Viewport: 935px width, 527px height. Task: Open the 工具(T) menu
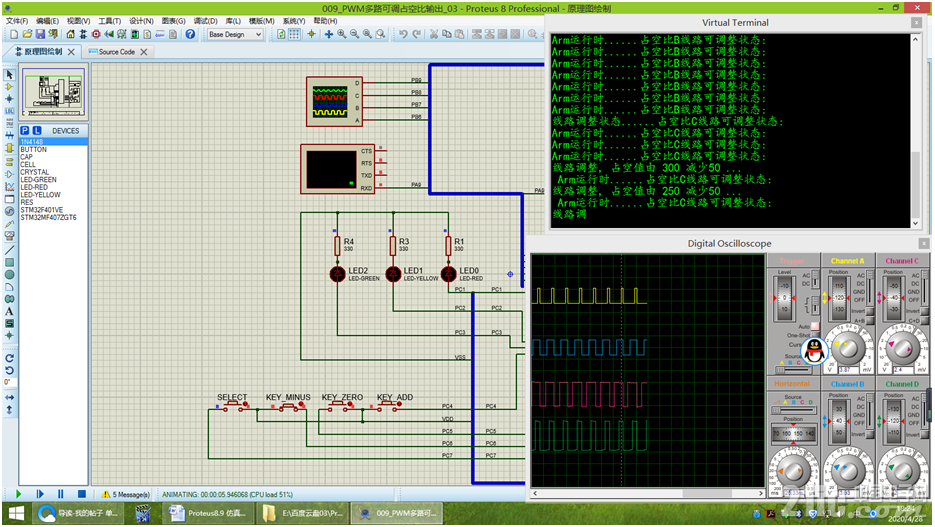point(109,21)
